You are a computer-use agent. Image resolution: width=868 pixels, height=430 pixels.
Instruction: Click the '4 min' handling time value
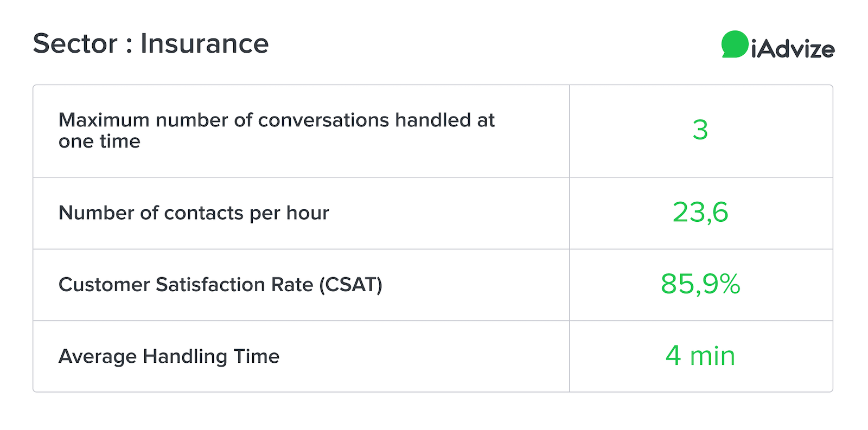pos(700,356)
